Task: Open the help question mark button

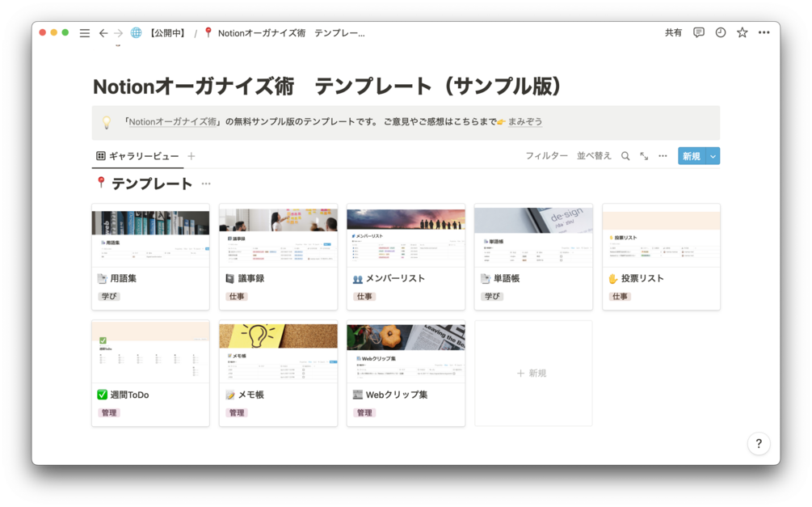Action: click(759, 444)
